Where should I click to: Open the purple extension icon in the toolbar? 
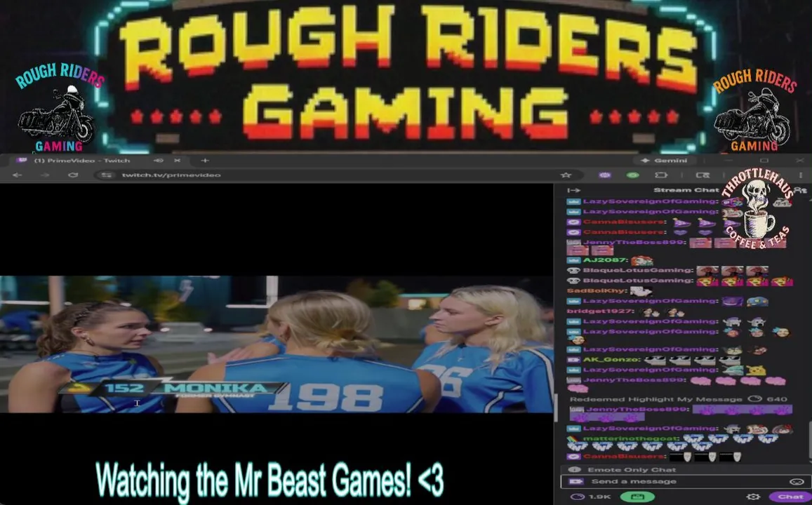(x=604, y=175)
